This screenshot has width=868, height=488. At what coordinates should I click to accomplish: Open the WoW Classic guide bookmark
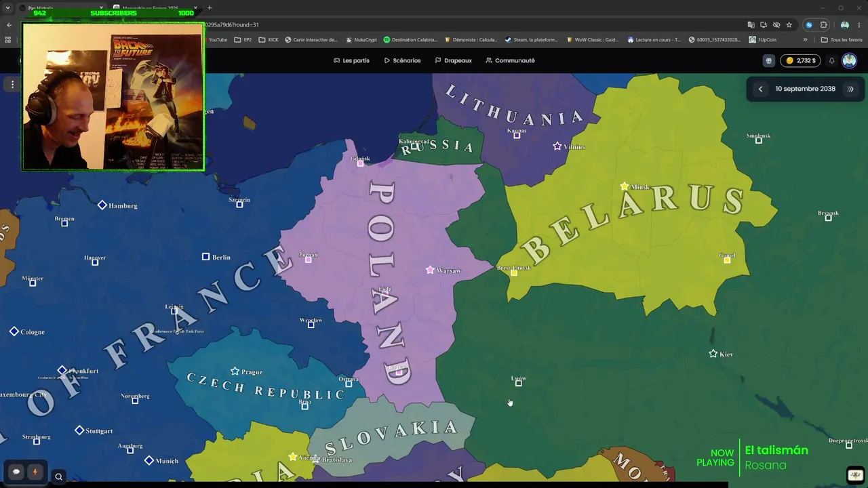592,40
